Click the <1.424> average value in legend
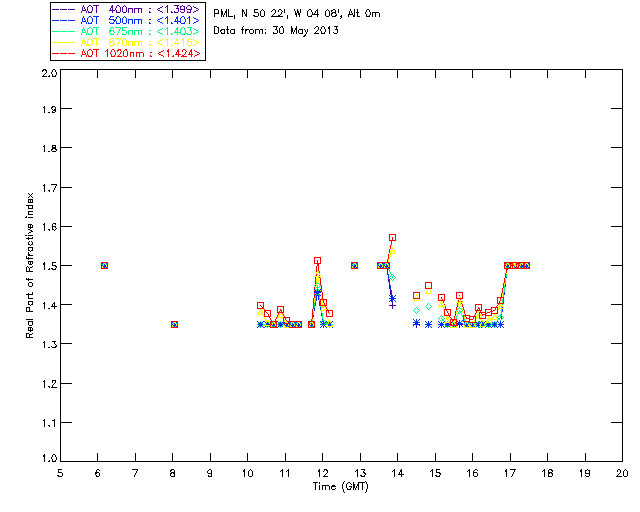The image size is (640, 512). [179, 53]
